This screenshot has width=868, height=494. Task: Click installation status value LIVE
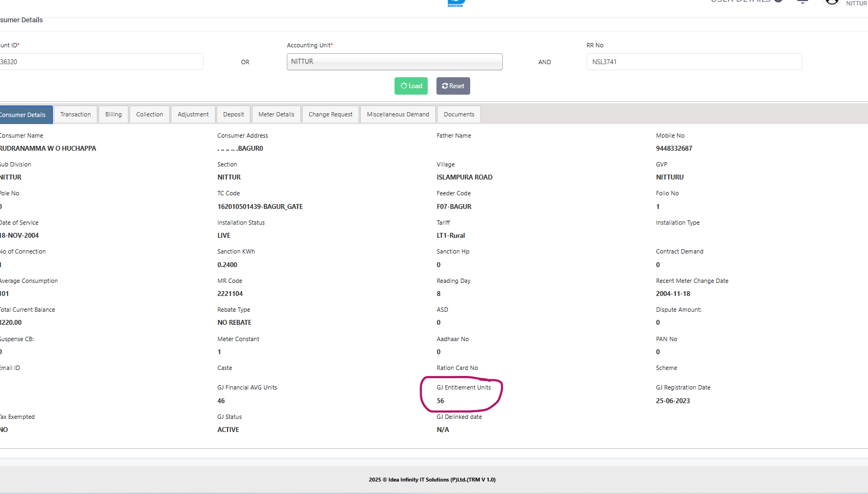[224, 236]
